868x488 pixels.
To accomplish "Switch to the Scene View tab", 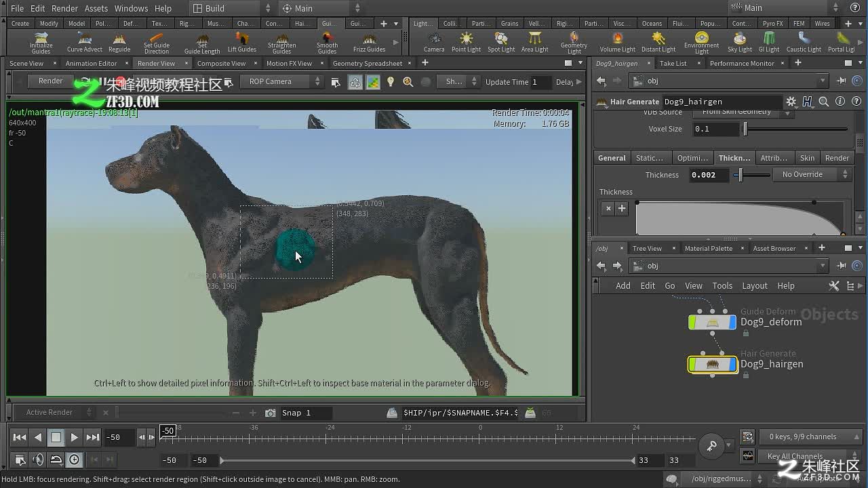I will point(26,63).
